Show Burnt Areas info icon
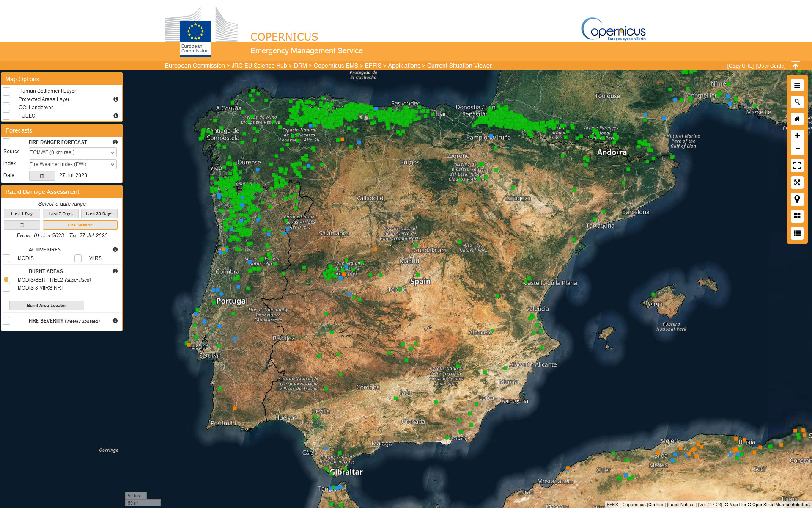 115,271
